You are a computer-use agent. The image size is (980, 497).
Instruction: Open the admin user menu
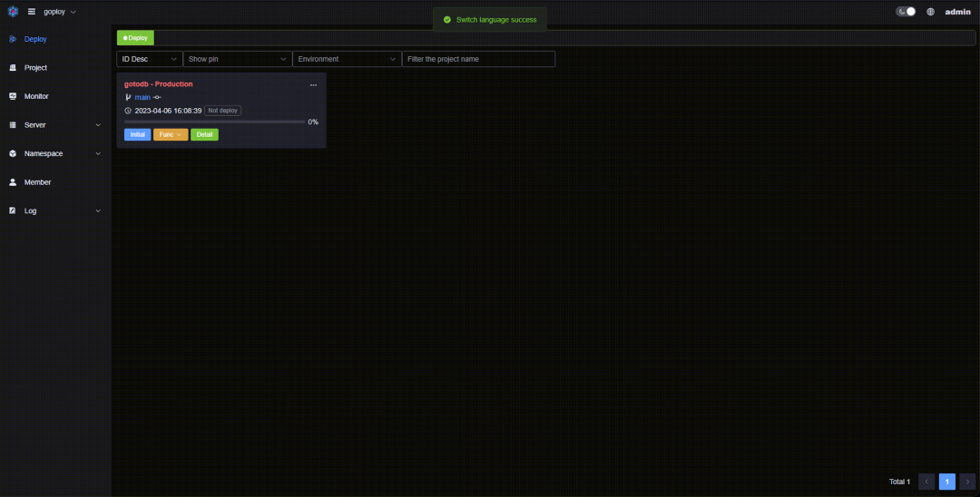click(x=957, y=11)
